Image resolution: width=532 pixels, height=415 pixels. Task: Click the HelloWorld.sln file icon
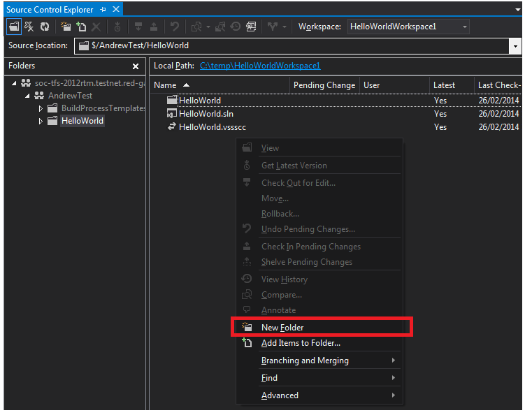171,114
